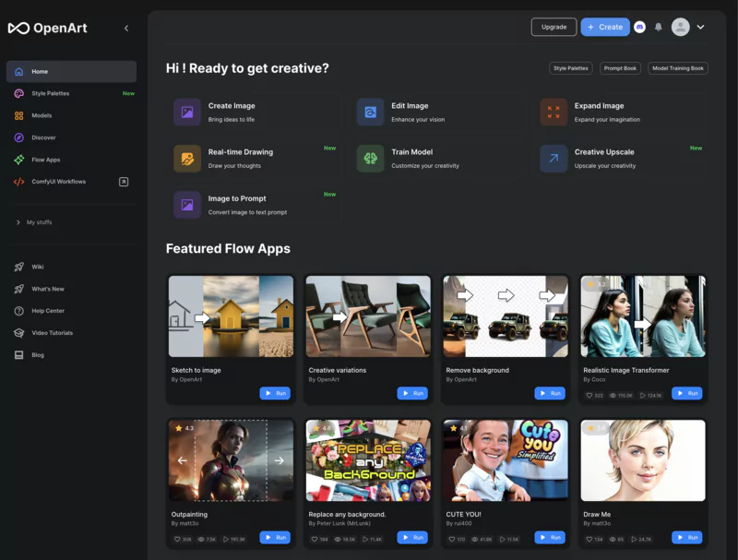Open the Realistic Image Transformer thumbnail
The height and width of the screenshot is (560, 738).
point(643,316)
